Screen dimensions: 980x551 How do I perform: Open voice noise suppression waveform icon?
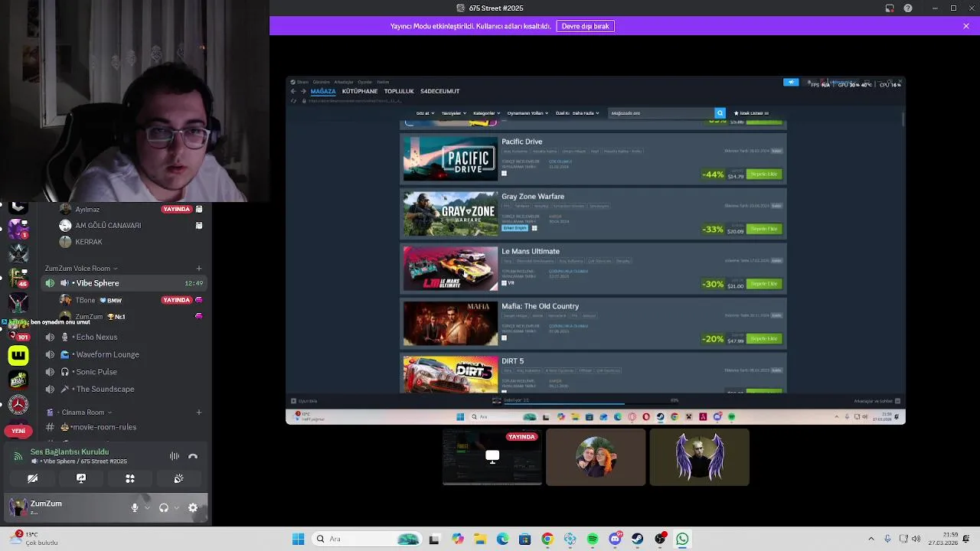175,456
